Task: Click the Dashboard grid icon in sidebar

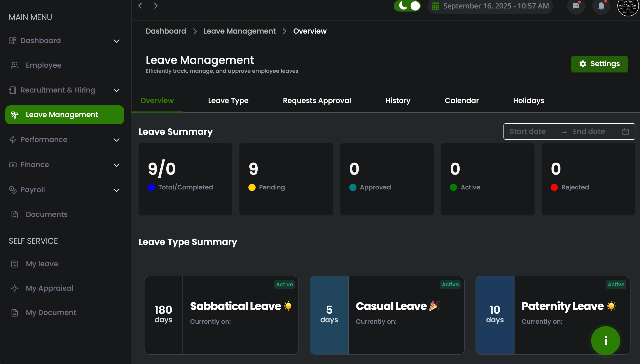Action: [13, 41]
